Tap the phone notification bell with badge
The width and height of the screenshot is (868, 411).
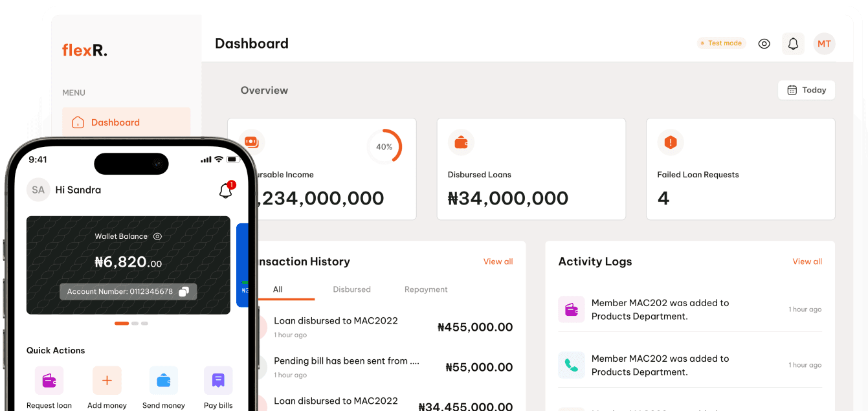(x=225, y=190)
